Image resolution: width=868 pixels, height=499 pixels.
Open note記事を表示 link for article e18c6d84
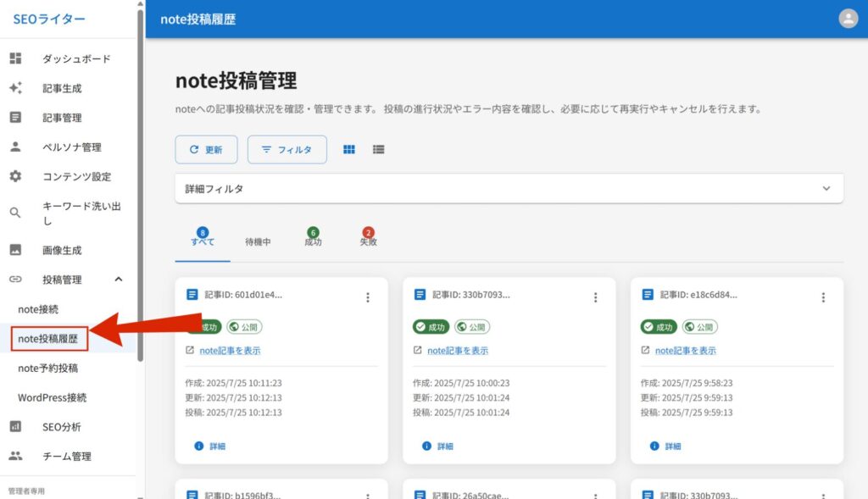[685, 351]
